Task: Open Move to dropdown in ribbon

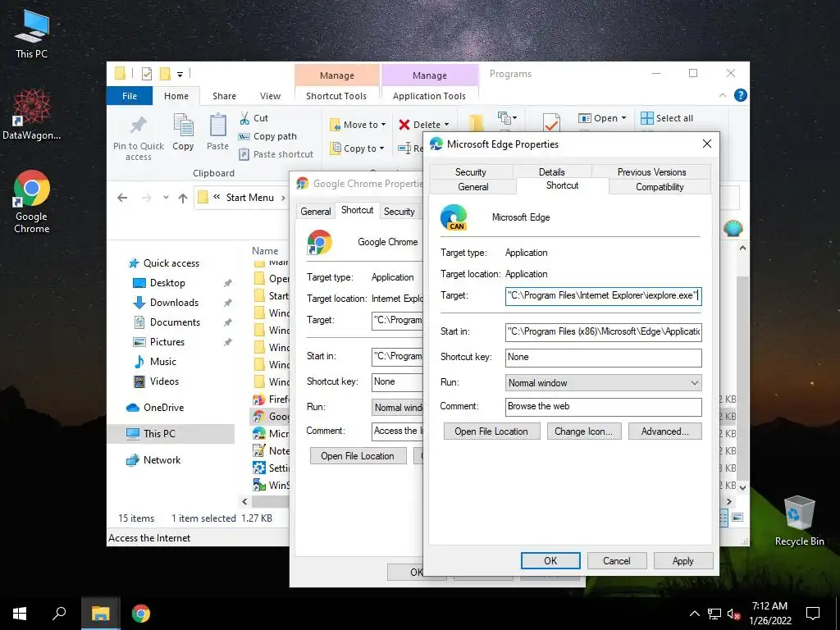Action: point(358,125)
